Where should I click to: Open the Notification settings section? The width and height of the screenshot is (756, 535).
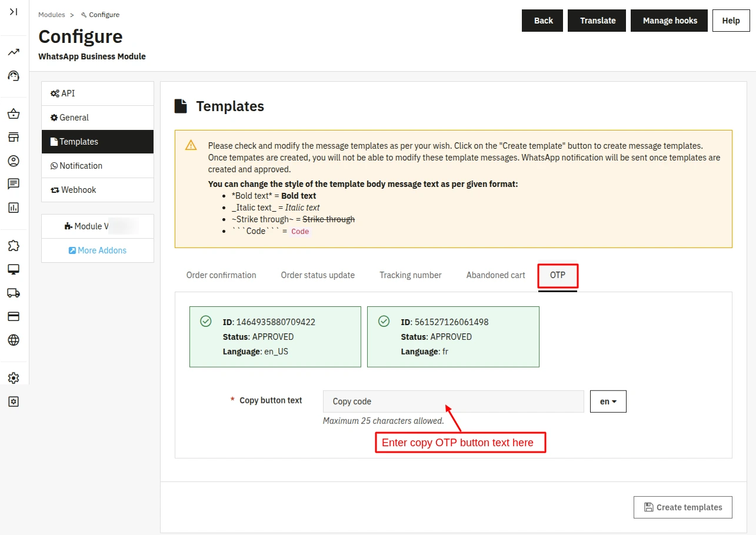tap(98, 166)
